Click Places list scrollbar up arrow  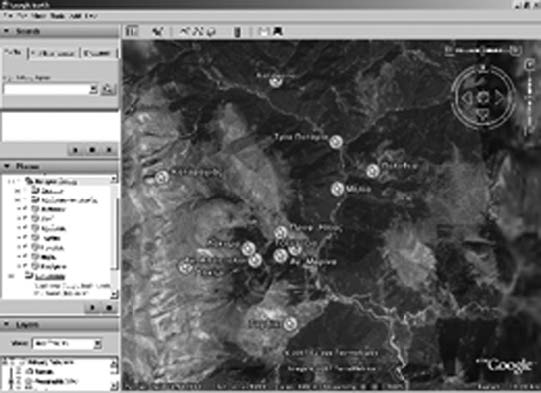click(114, 179)
